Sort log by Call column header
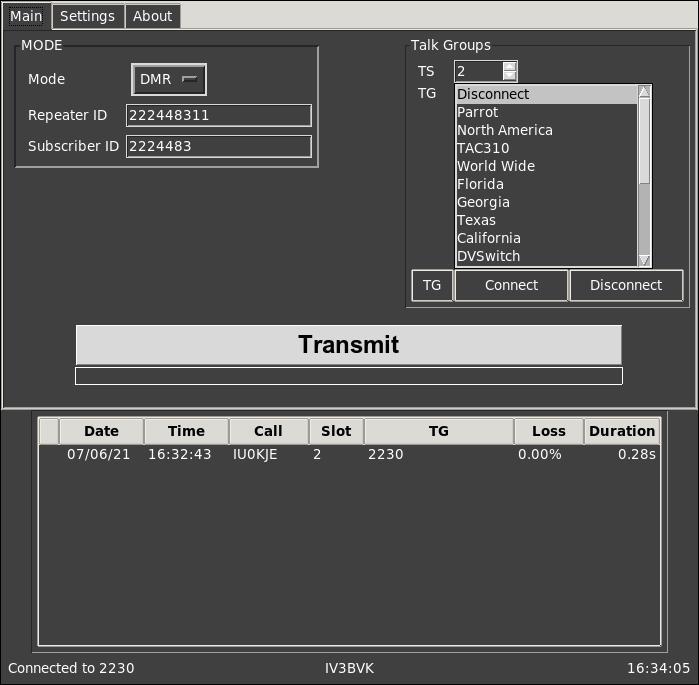The height and width of the screenshot is (685, 699). [x=268, y=431]
